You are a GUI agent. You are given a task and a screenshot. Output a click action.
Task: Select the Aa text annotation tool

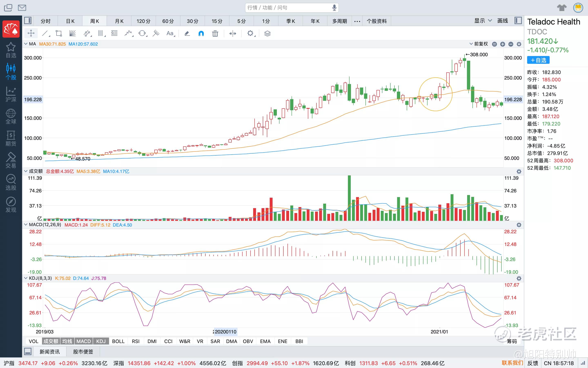(x=170, y=33)
